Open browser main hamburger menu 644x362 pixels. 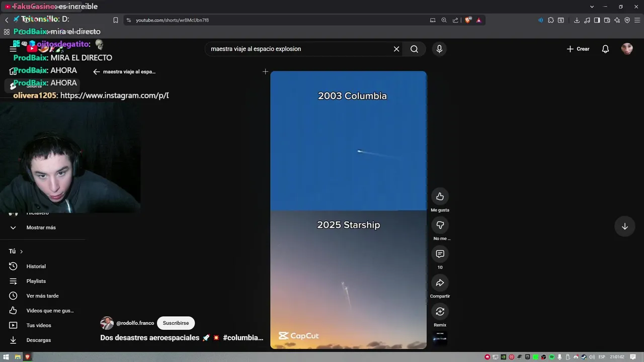tap(637, 20)
